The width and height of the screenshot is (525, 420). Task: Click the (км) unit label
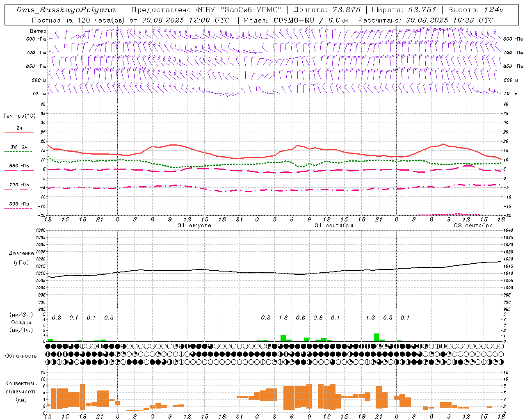[21, 399]
